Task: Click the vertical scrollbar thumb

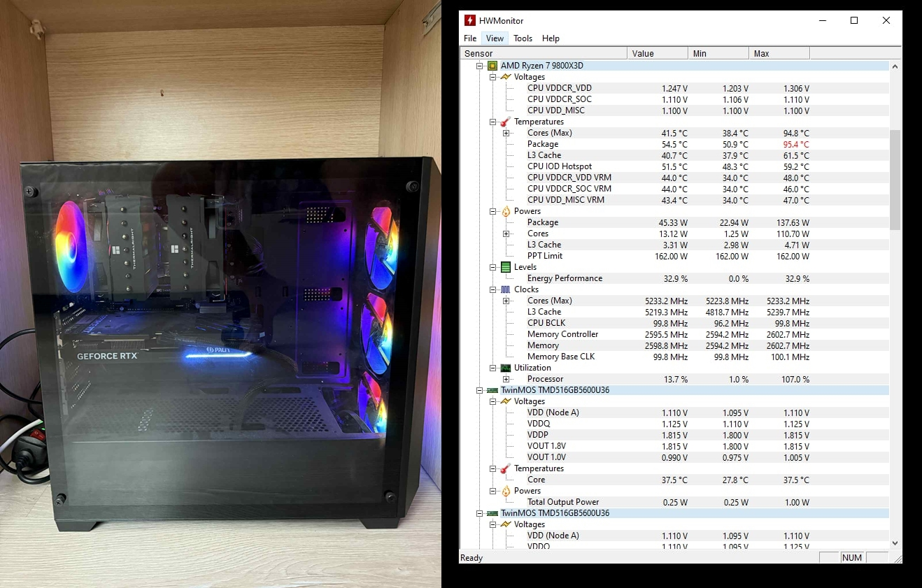Action: [895, 180]
